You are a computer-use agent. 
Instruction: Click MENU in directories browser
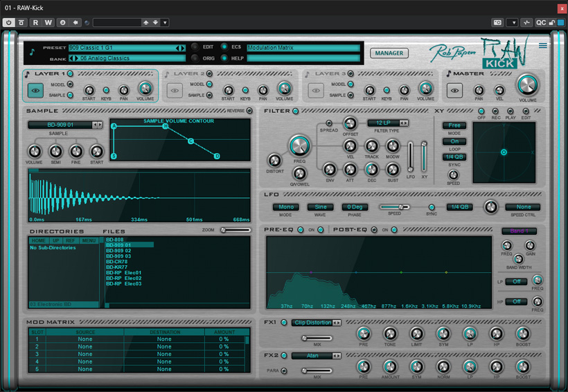tap(89, 240)
